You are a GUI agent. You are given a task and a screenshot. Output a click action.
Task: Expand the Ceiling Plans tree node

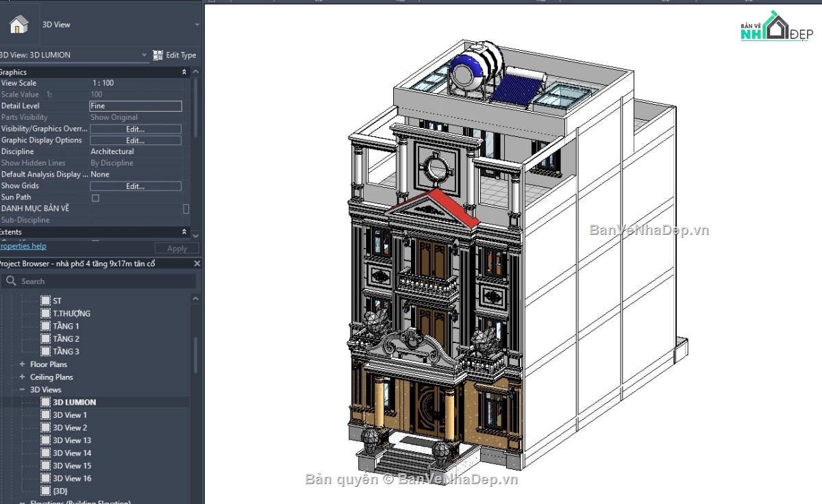click(x=23, y=377)
